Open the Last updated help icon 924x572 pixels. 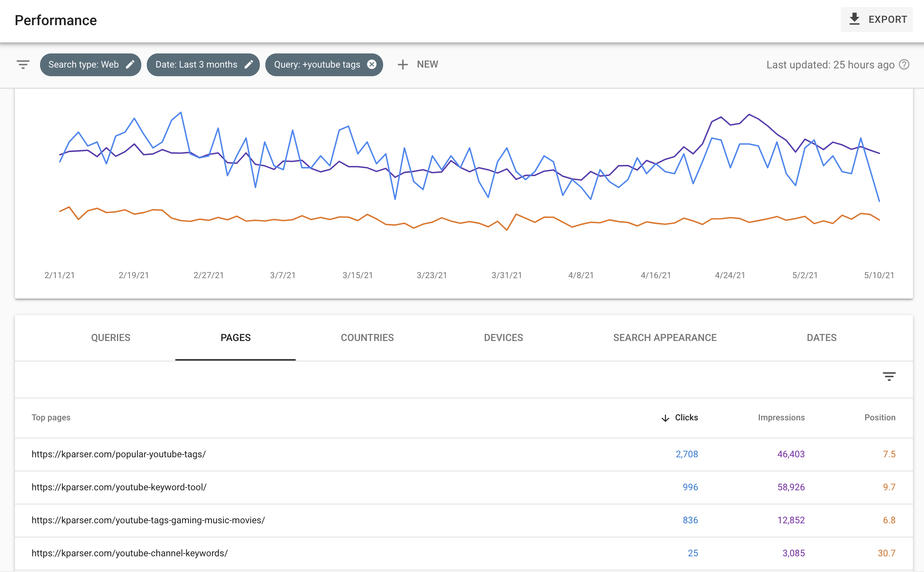tap(904, 64)
